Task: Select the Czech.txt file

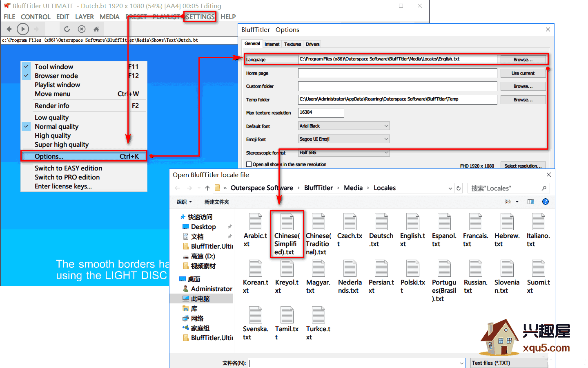Action: 350,230
